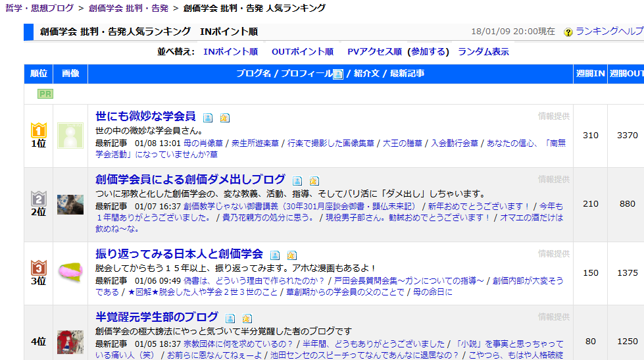This screenshot has height=360, width=644.
Task: Click favorite star icon for 半覚醒元学生部のブログ
Action: pos(247,319)
